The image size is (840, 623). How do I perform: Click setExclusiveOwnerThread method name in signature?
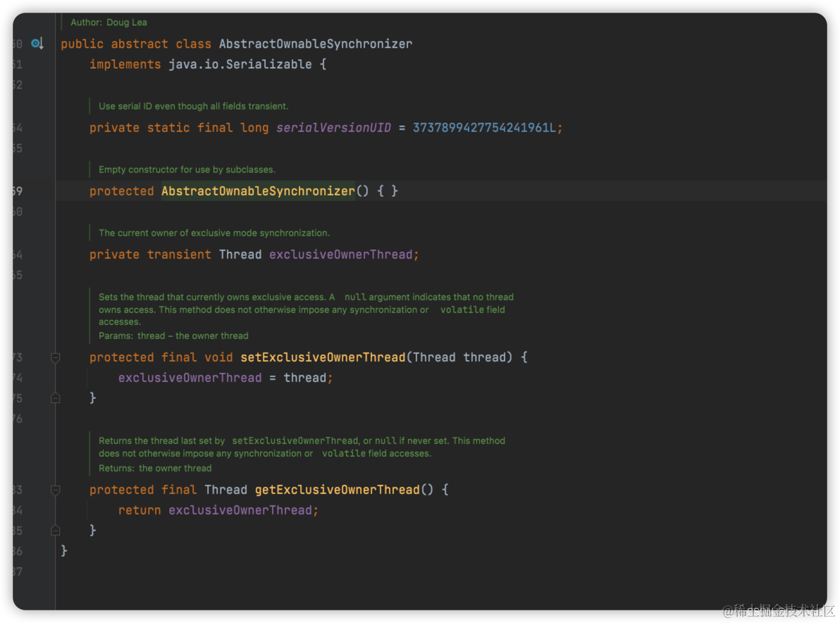[323, 357]
